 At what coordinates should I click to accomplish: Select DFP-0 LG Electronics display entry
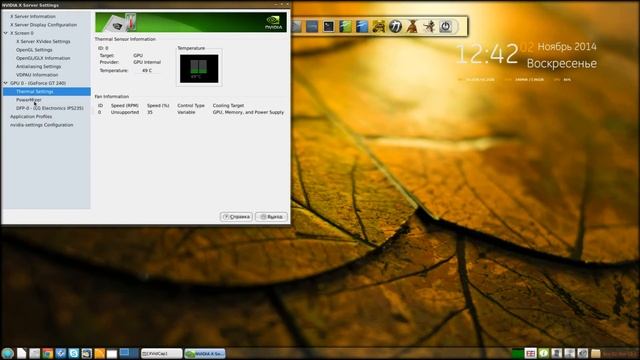[50, 108]
